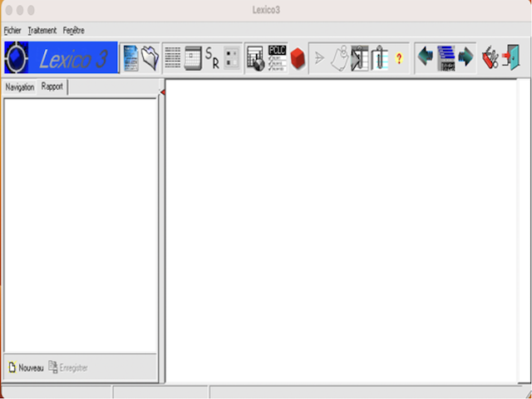Open the Traitement menu

click(x=42, y=31)
